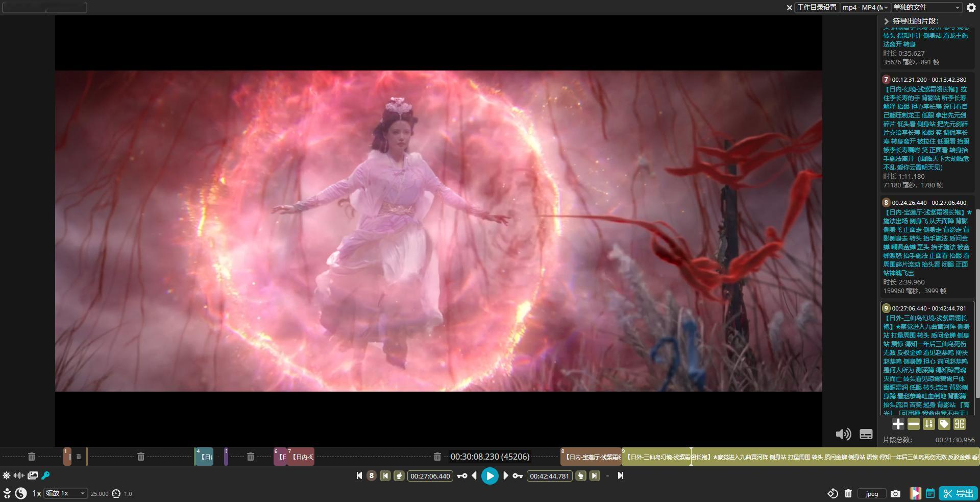The height and width of the screenshot is (502, 980).
Task: Open the settings gear at top right
Action: tap(971, 8)
